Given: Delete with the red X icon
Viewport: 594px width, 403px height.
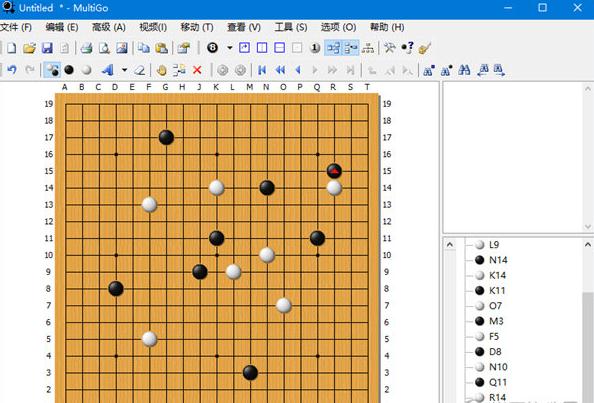Looking at the screenshot, I should pos(197,70).
